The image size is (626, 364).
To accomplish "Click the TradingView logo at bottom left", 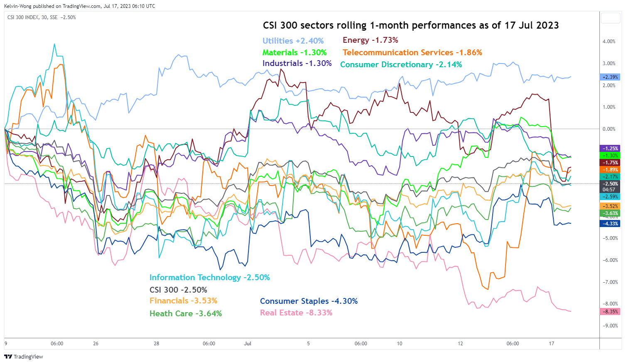I will (24, 357).
